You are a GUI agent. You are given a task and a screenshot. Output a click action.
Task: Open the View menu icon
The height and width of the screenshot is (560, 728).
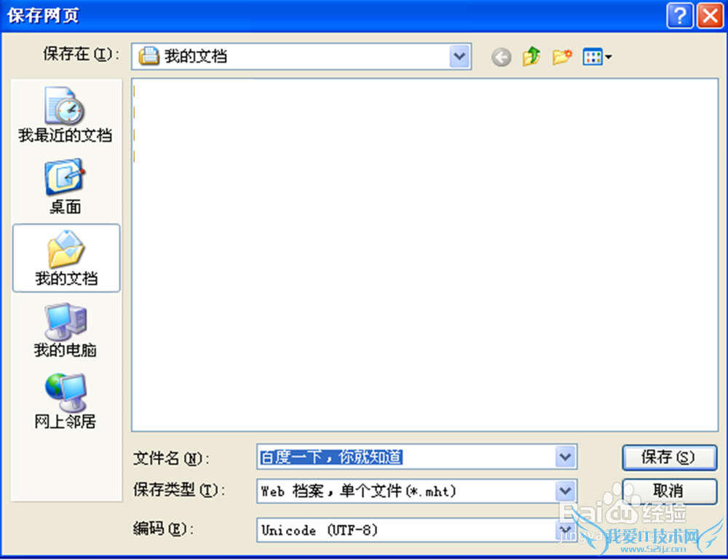[597, 57]
